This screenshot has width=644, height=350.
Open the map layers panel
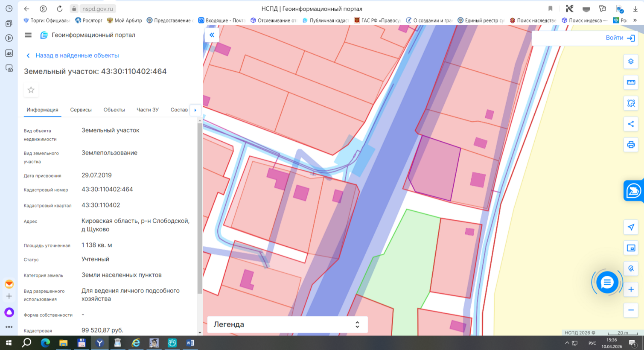pyautogui.click(x=631, y=61)
